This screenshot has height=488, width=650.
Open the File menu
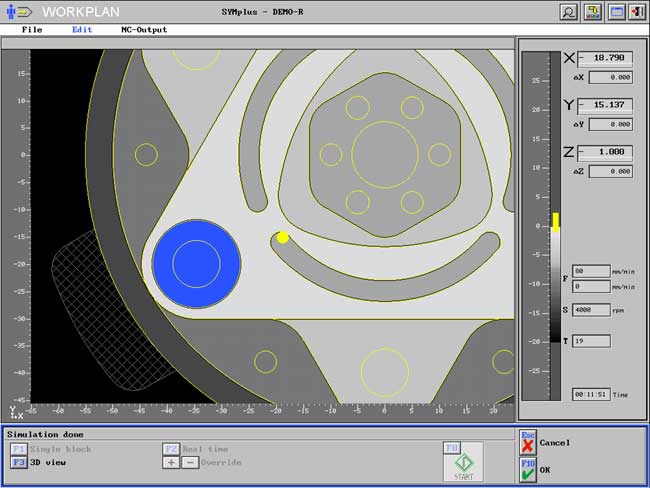[x=32, y=30]
